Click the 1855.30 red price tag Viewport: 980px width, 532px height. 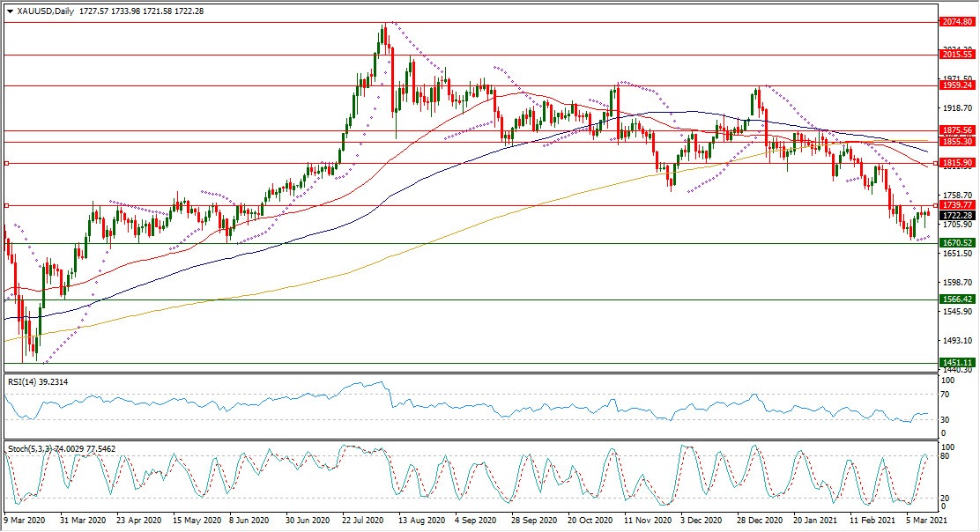point(956,142)
